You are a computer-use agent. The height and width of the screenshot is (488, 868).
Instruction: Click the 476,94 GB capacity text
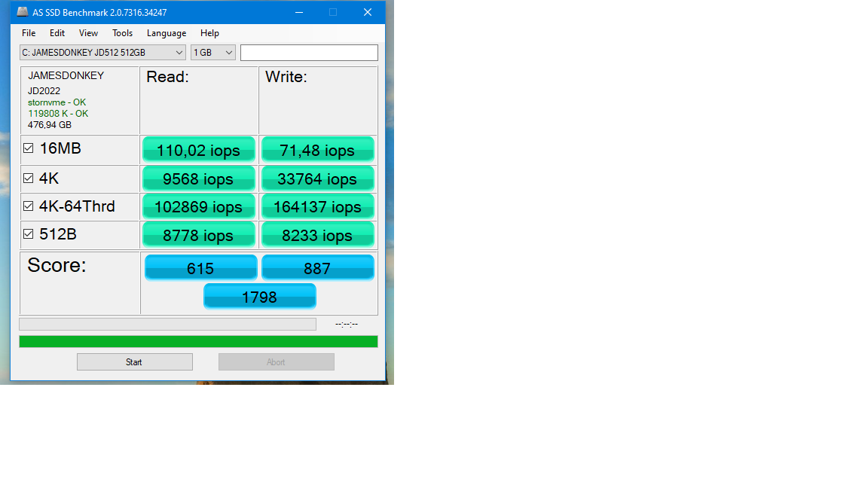pyautogui.click(x=50, y=125)
